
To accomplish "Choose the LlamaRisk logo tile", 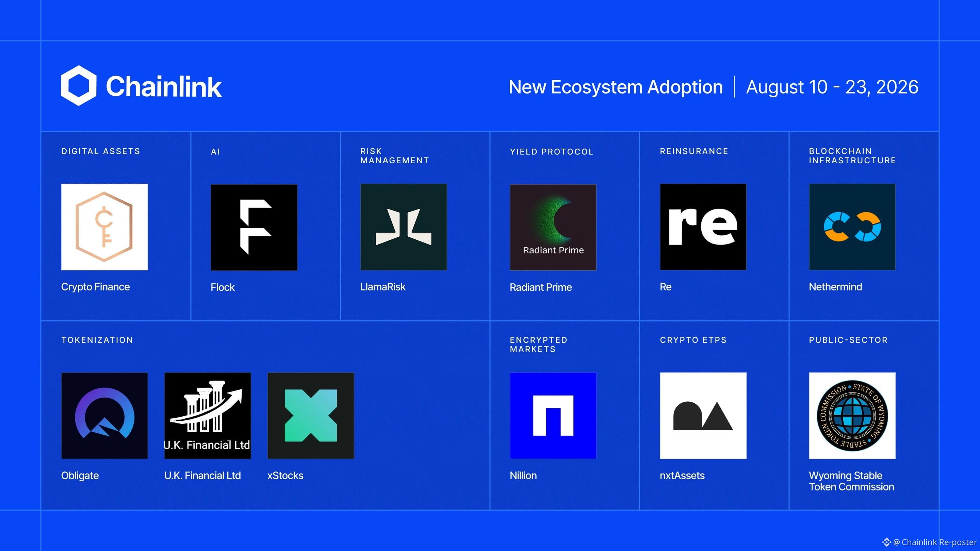I will coord(404,227).
